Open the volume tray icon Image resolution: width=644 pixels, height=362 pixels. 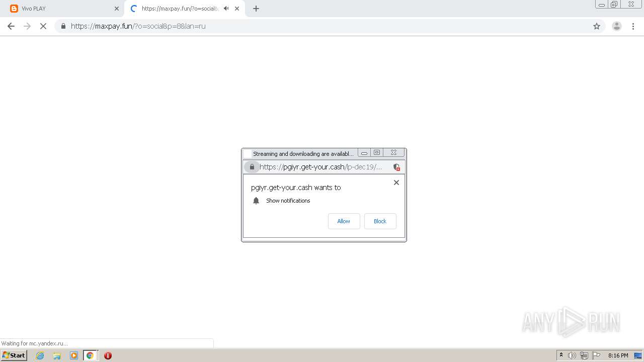(x=572, y=355)
